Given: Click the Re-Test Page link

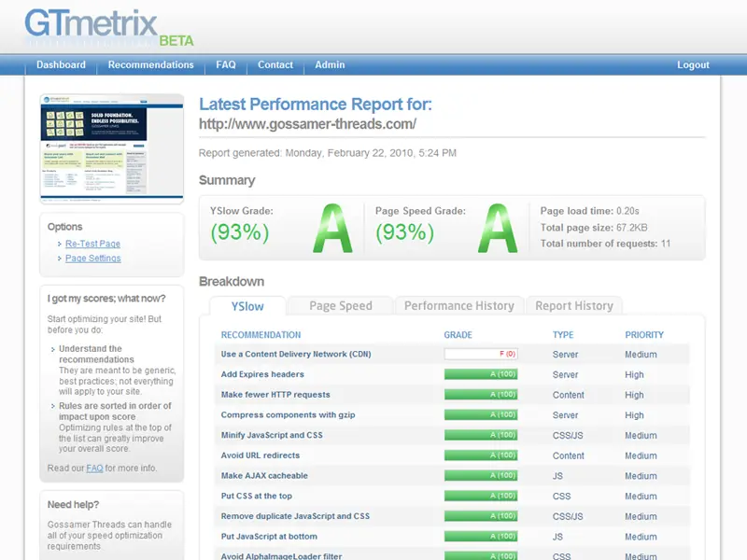Looking at the screenshot, I should (92, 244).
